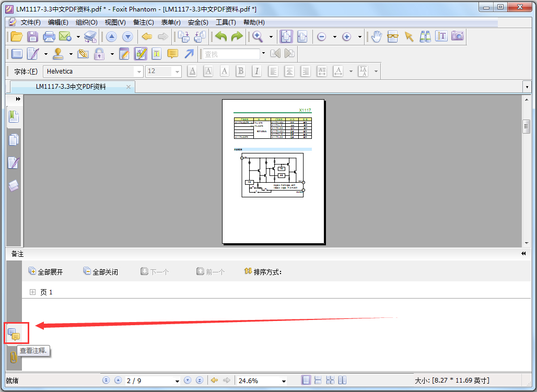Click the 下一个 next comment button
537x392 pixels.
(155, 271)
